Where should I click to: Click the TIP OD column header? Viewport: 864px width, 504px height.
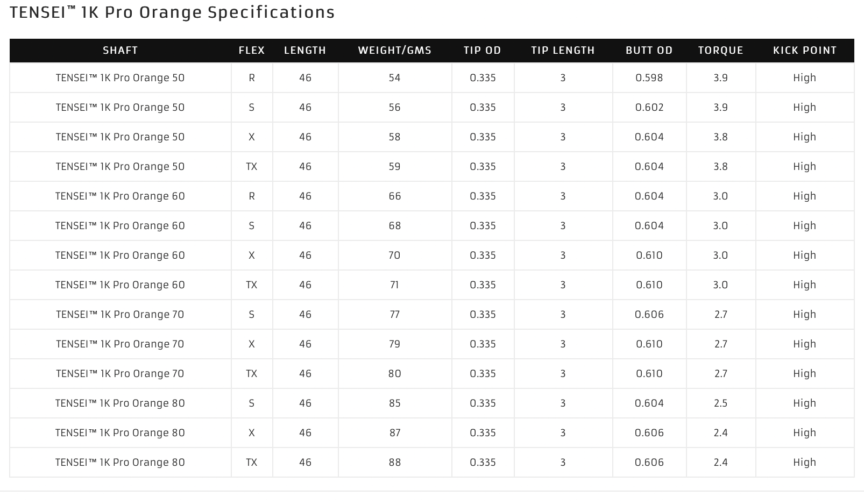[x=483, y=51]
